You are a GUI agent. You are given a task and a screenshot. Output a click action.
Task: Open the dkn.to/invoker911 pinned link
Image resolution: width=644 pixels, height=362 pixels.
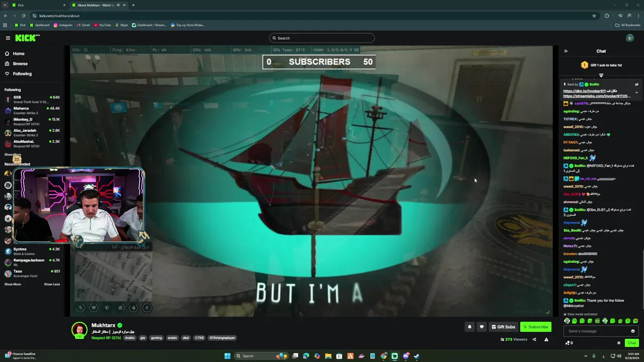584,92
